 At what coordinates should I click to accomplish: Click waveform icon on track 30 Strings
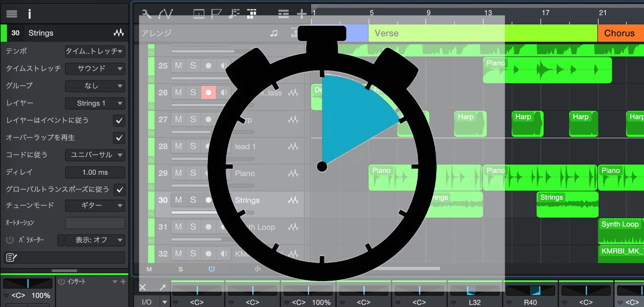pos(293,200)
